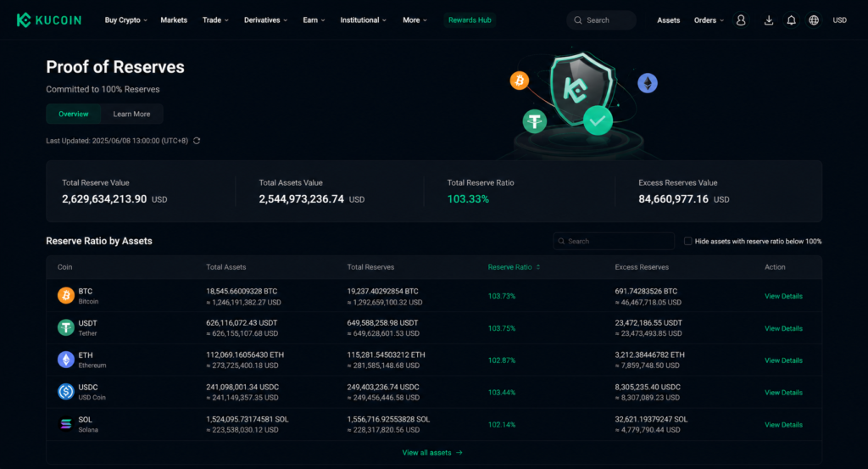The width and height of the screenshot is (868, 469).
Task: Click 18,545.66009328 BTC total assets
Action: pyautogui.click(x=242, y=291)
